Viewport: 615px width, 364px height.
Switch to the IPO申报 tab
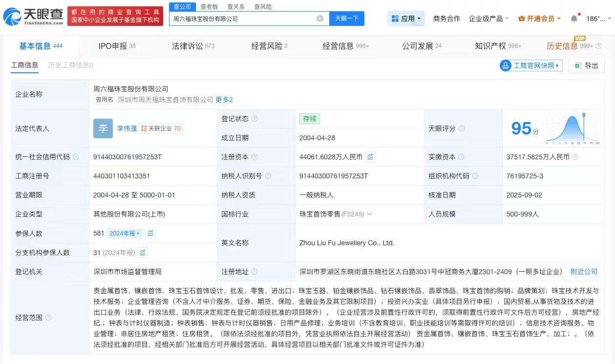[117, 46]
